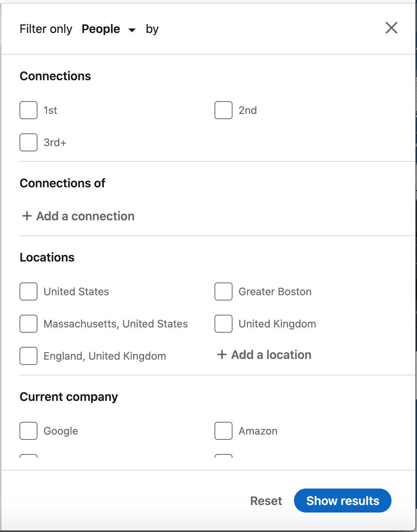Check England, United Kingdom location
This screenshot has width=417, height=532.
pyautogui.click(x=28, y=356)
